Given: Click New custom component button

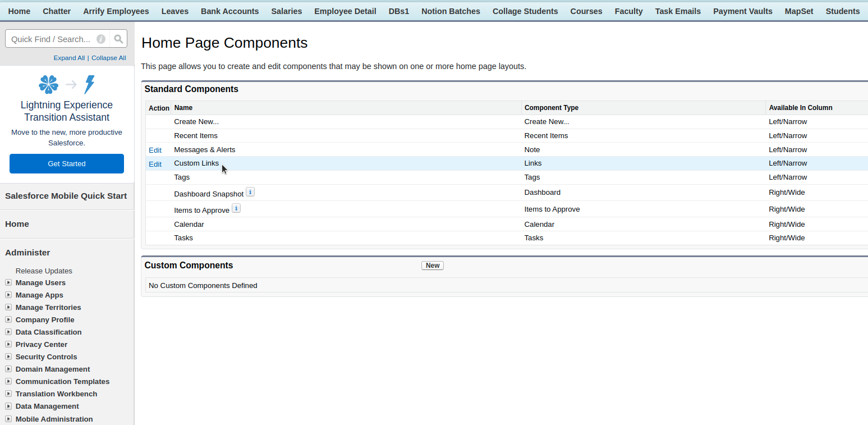Looking at the screenshot, I should (x=433, y=266).
